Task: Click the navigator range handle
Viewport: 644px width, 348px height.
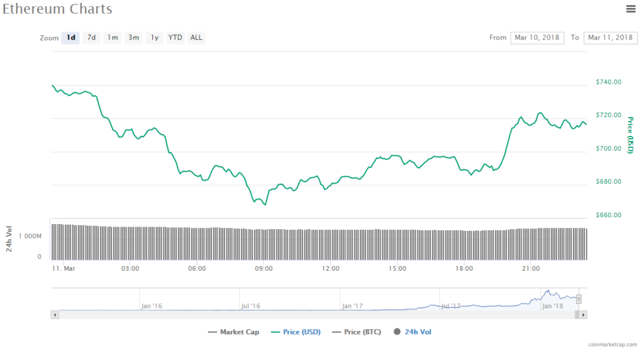Action: pos(579,299)
